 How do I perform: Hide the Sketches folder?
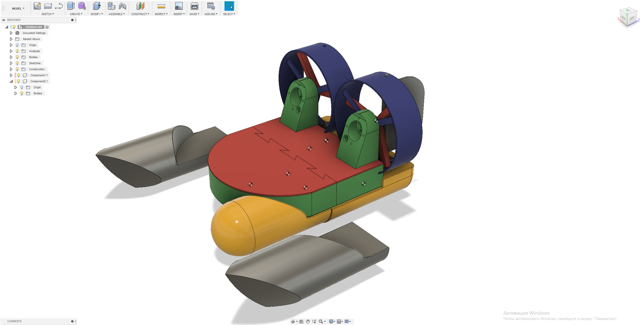[17, 63]
